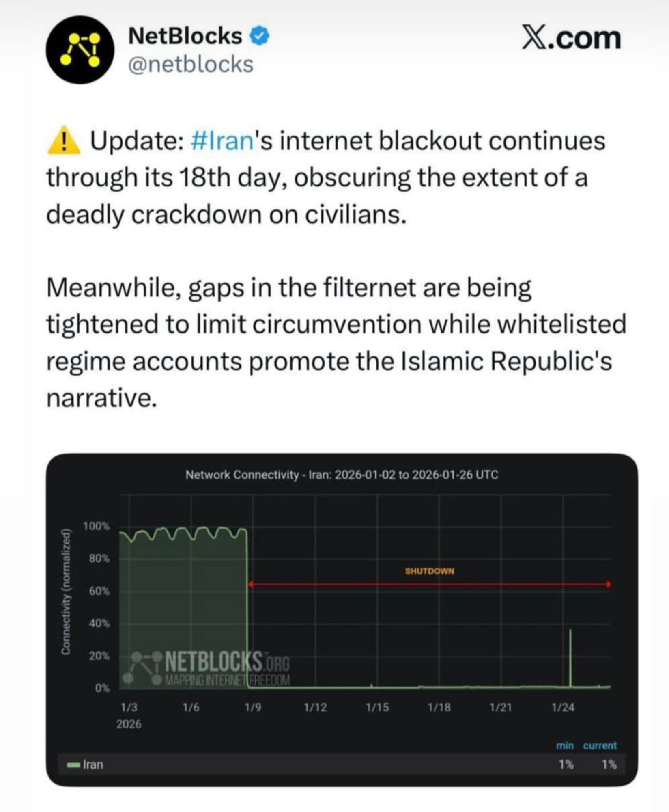Click the NetBlocks profile avatar
This screenshot has width=669, height=812.
click(80, 50)
